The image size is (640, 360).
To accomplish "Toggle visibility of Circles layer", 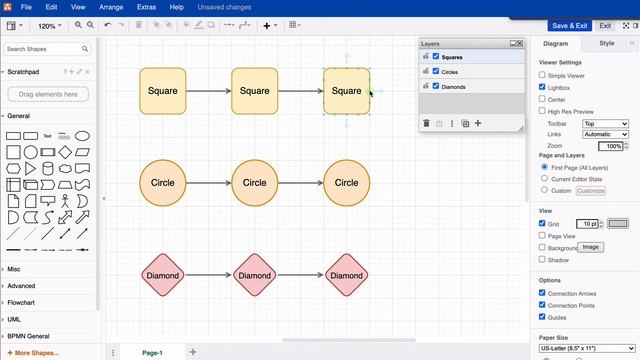I will point(436,71).
